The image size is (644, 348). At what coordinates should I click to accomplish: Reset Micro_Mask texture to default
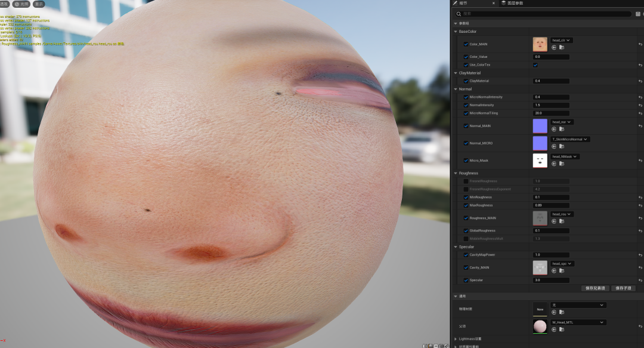point(640,161)
